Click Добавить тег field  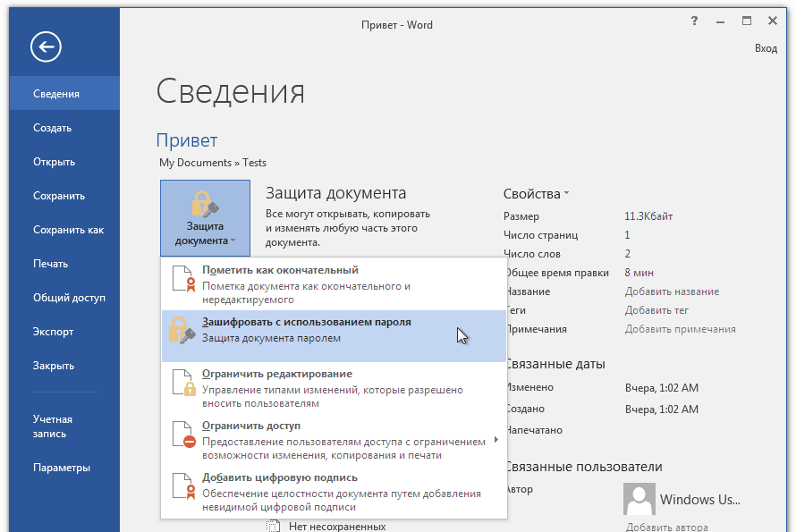point(656,310)
